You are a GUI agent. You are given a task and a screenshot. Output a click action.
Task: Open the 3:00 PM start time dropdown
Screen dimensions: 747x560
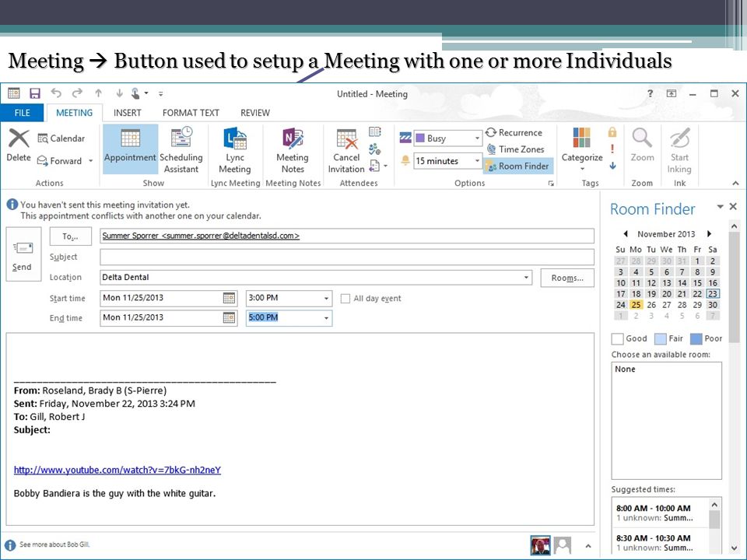click(x=326, y=298)
